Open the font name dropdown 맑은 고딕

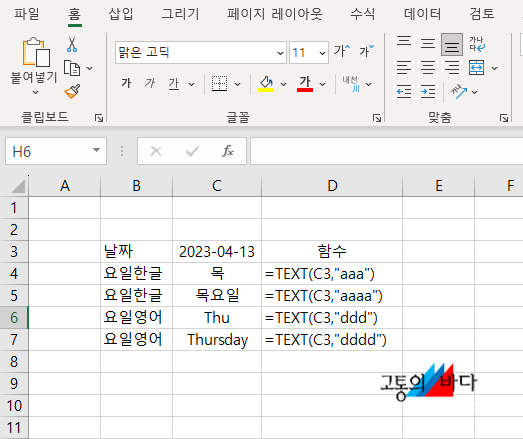[281, 53]
